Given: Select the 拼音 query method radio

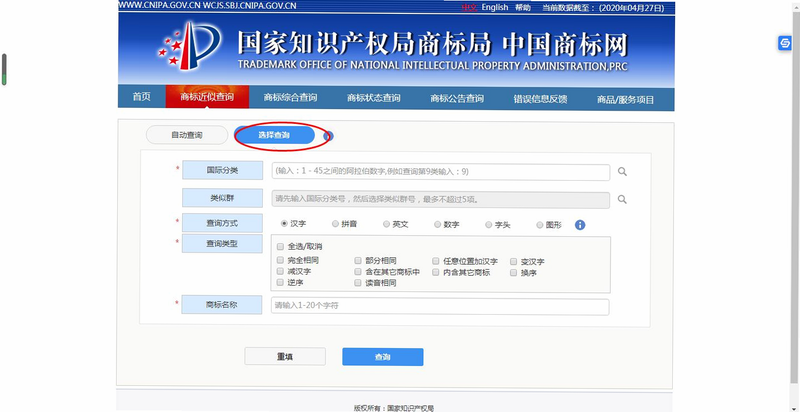Looking at the screenshot, I should point(335,224).
